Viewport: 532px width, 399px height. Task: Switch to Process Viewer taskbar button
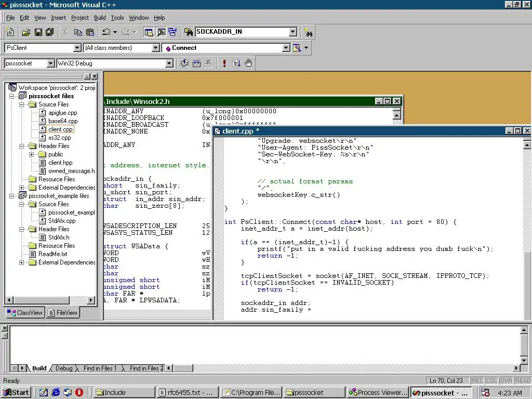click(378, 393)
